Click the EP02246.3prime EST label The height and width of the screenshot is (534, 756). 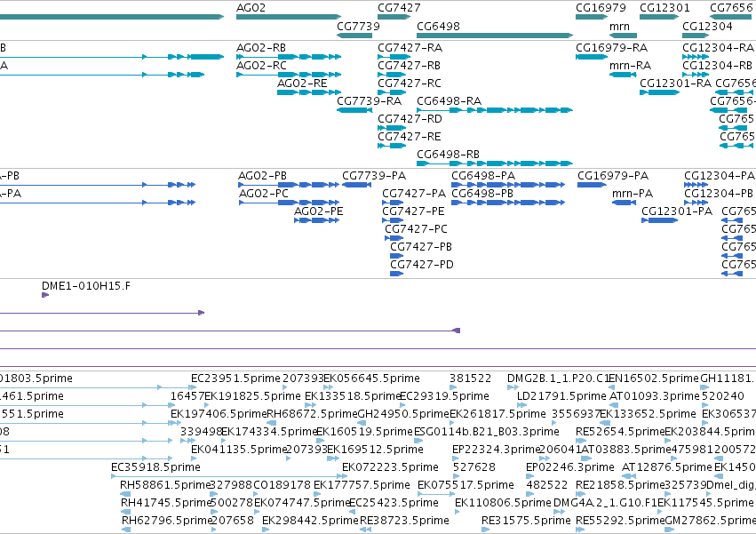[x=570, y=467]
